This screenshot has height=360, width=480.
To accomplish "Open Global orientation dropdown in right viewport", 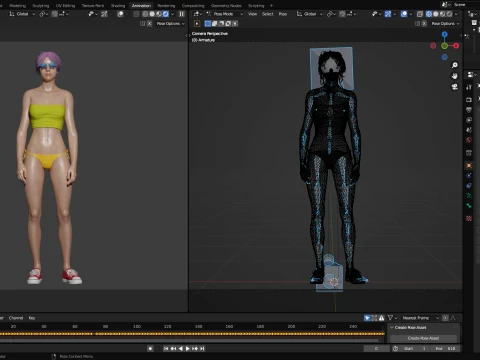I will (x=310, y=14).
